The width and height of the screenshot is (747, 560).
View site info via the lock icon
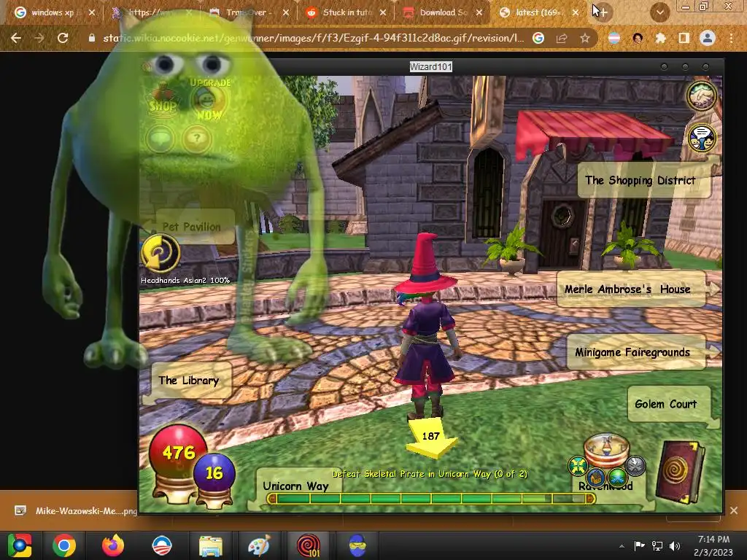pyautogui.click(x=92, y=38)
